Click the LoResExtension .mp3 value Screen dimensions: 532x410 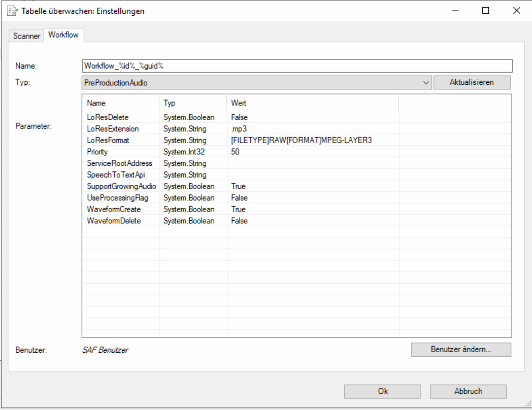pos(239,129)
